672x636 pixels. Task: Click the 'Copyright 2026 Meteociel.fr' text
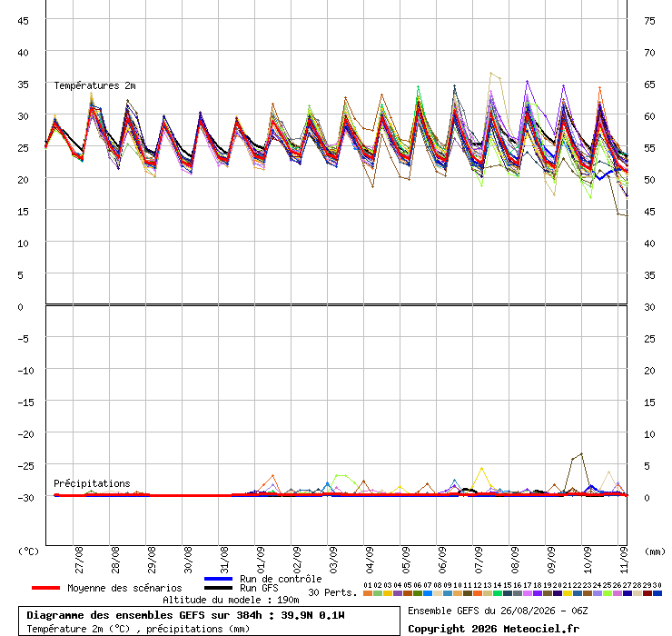point(493,629)
